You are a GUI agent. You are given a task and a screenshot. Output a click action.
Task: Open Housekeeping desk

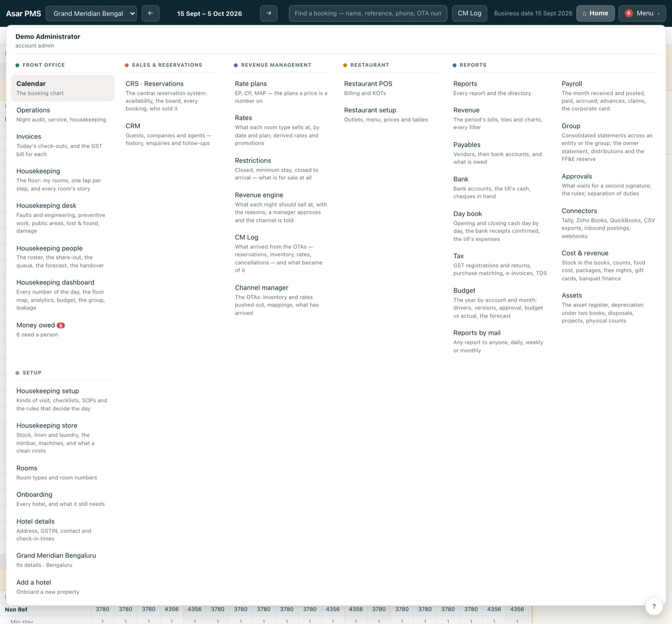pyautogui.click(x=63, y=218)
